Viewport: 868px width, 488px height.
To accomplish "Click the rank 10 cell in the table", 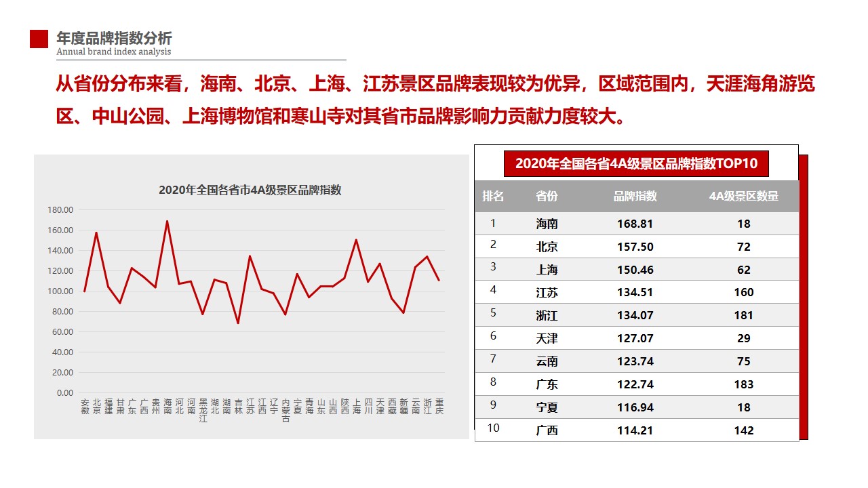I will point(493,428).
